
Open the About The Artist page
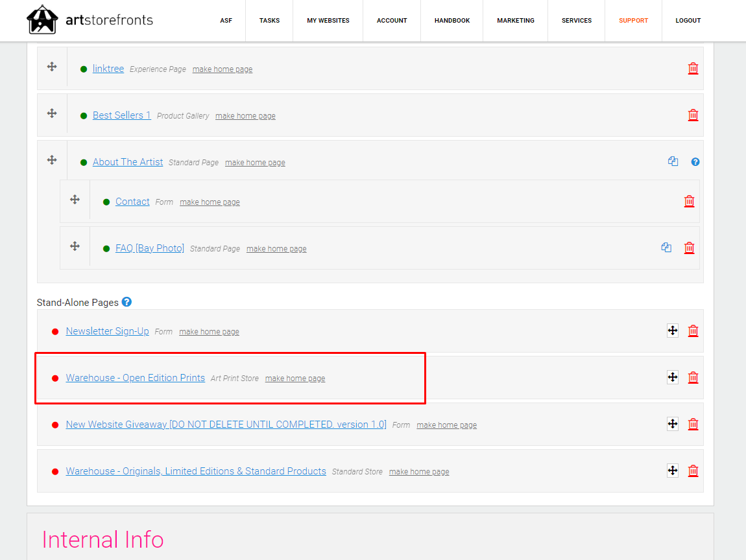click(128, 161)
